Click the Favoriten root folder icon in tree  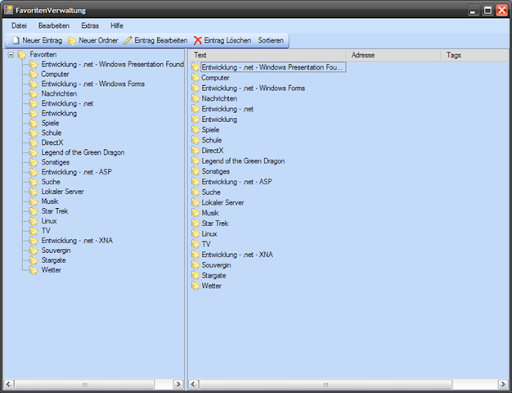[x=22, y=55]
